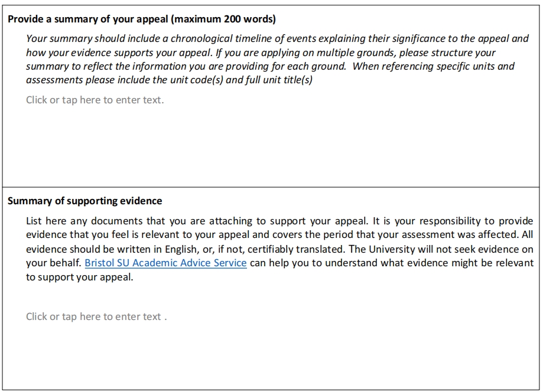Open the Bristol SU Academic Advice Service link
Image resolution: width=543 pixels, height=392 pixels.
coord(165,263)
